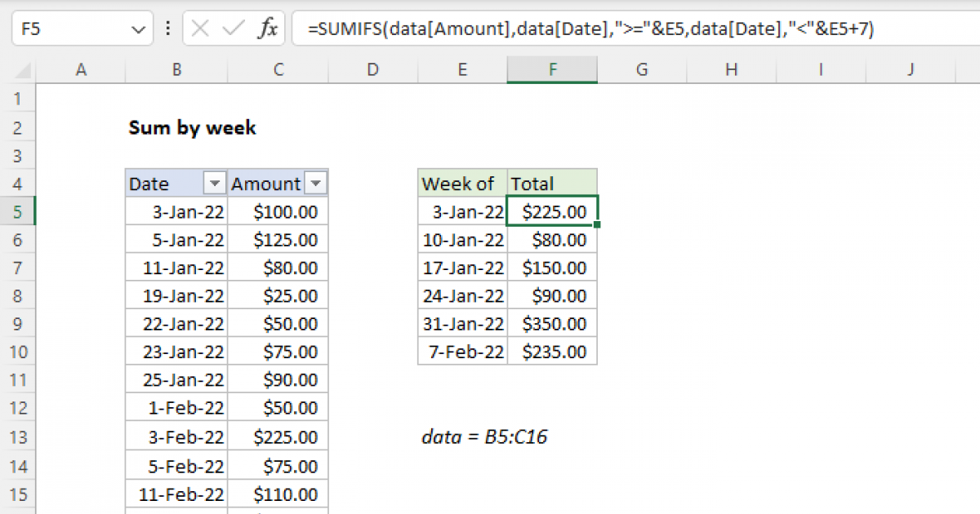Click the vertical ellipsis next to Name Box
Image resolution: width=980 pixels, height=514 pixels.
coord(167,28)
